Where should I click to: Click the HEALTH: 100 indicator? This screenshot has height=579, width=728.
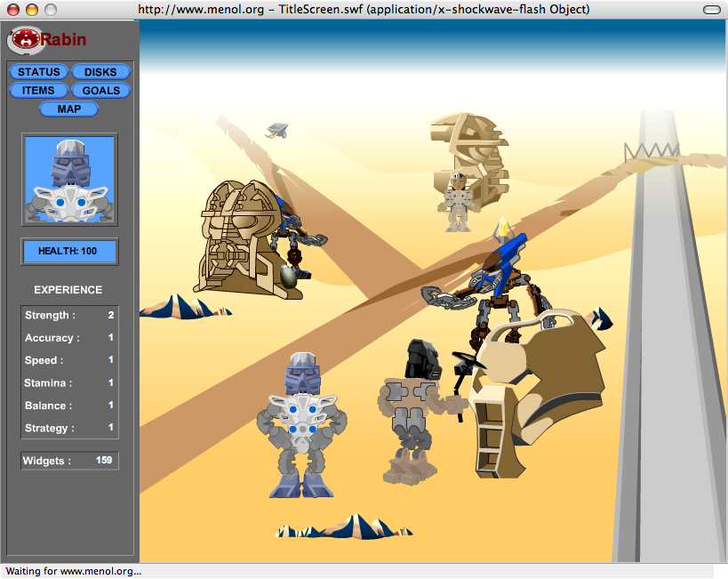click(x=69, y=252)
